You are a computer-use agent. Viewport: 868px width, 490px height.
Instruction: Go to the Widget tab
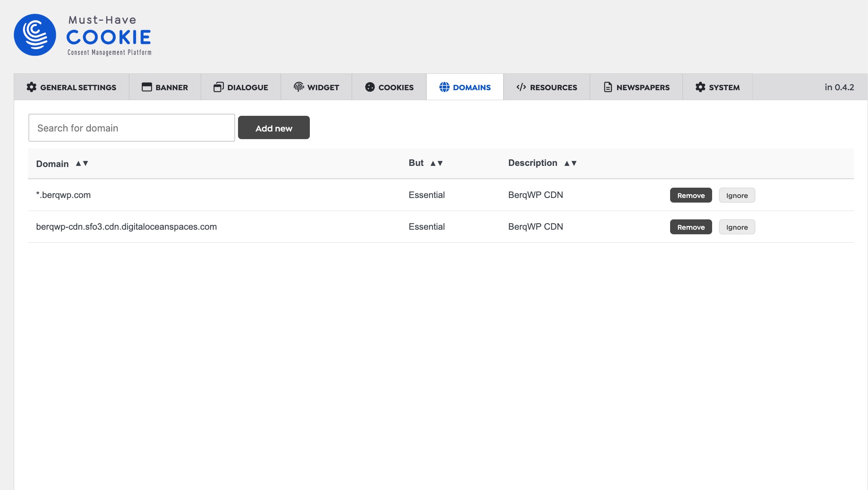tap(316, 87)
